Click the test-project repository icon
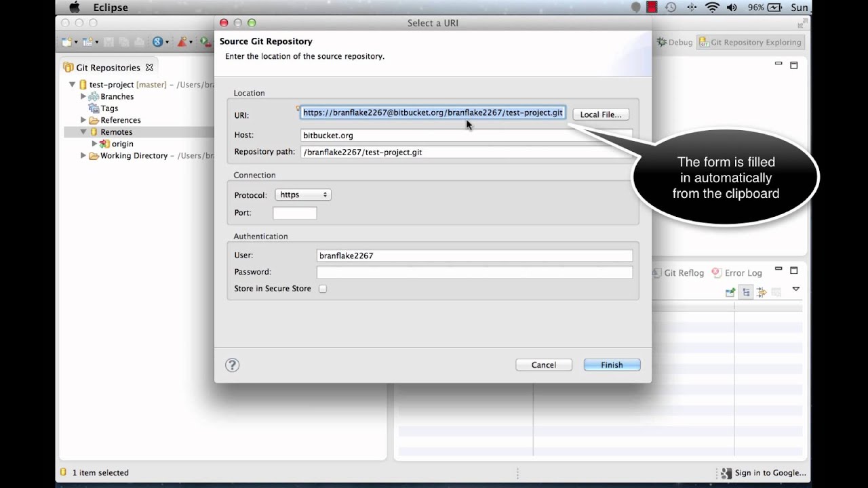Viewport: 868px width, 488px height. (83, 85)
